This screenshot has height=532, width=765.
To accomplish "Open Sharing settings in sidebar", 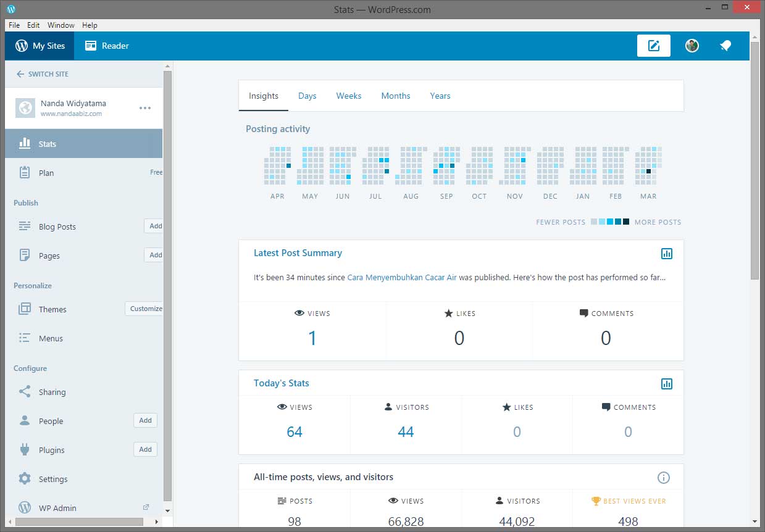I will 52,392.
